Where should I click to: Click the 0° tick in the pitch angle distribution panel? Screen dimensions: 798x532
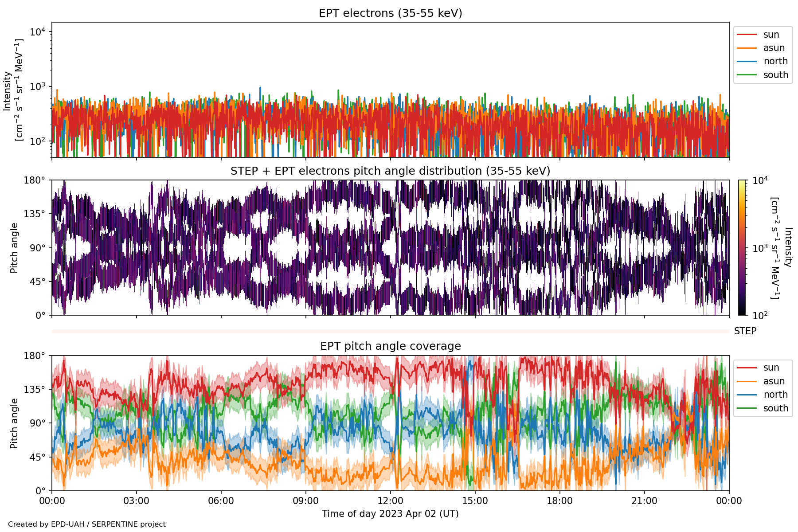pos(40,316)
